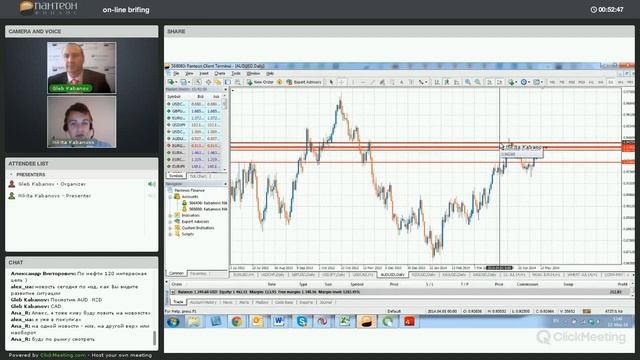Screen dimensions: 640x360
Task: Click Nikita Kabanov camera thumbnail
Action: tap(82, 122)
